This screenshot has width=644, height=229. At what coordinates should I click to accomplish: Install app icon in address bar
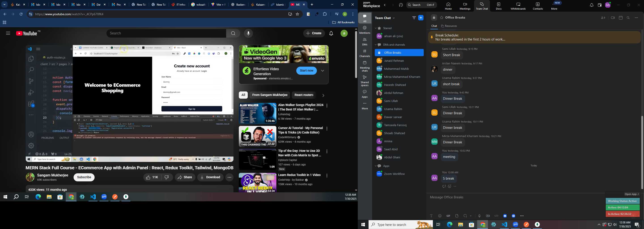pos(290,14)
